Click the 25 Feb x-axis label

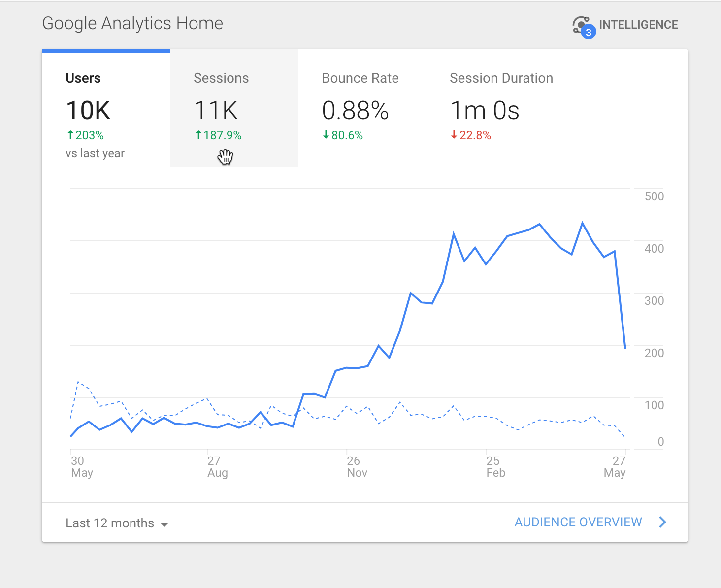[x=496, y=467]
